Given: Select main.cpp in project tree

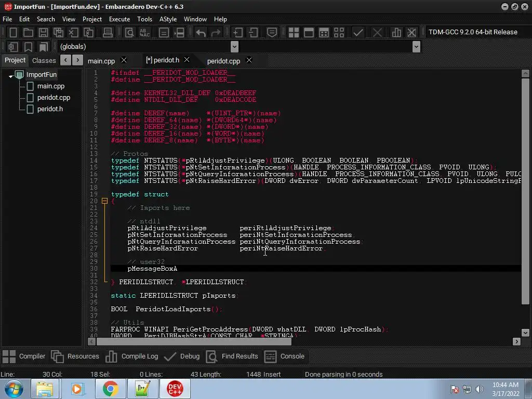Looking at the screenshot, I should tap(51, 86).
